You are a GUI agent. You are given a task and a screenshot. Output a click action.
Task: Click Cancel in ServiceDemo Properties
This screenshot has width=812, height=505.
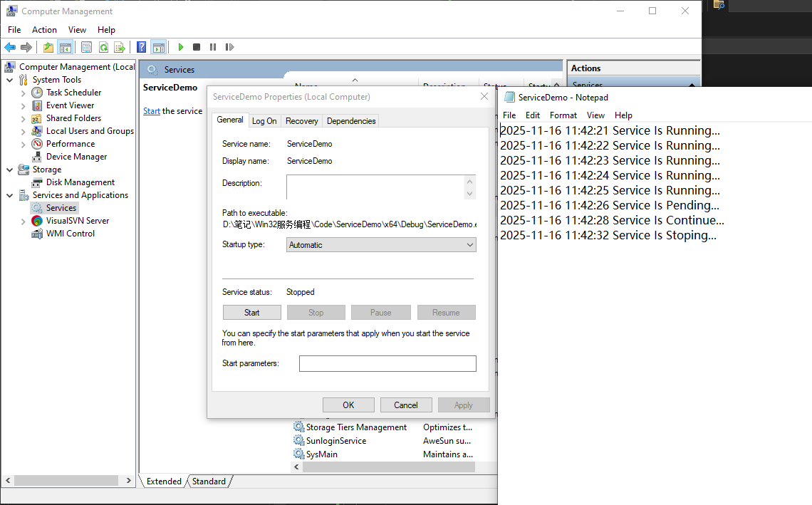click(406, 405)
